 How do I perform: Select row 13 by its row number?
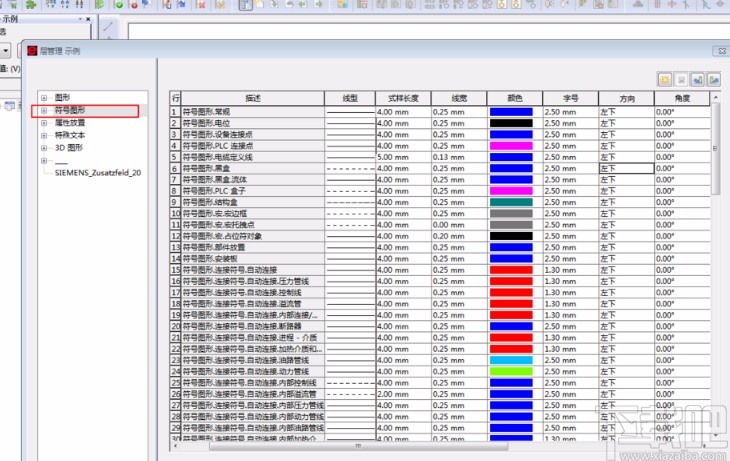click(176, 247)
